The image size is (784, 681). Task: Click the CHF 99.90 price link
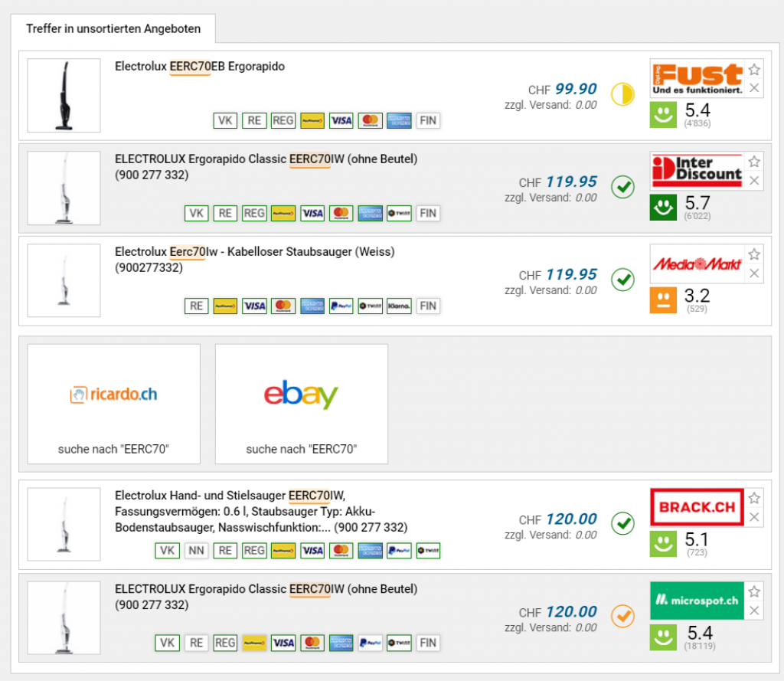[575, 89]
